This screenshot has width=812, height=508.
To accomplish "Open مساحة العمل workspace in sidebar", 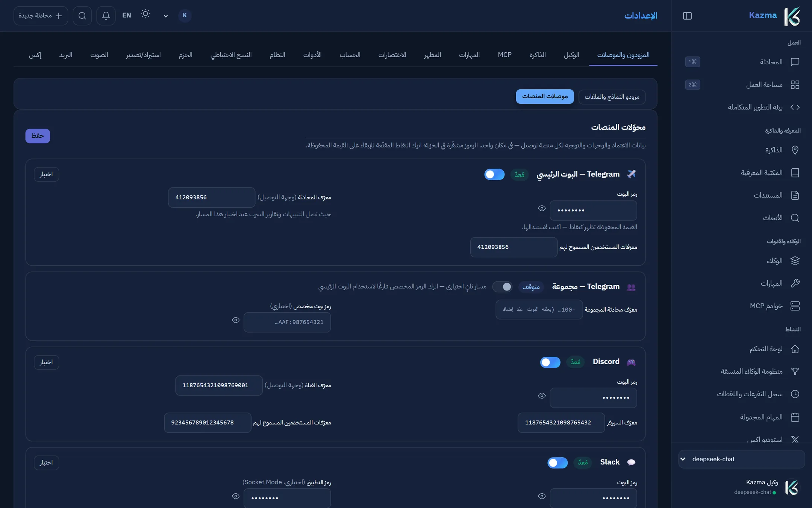I will 742,85.
